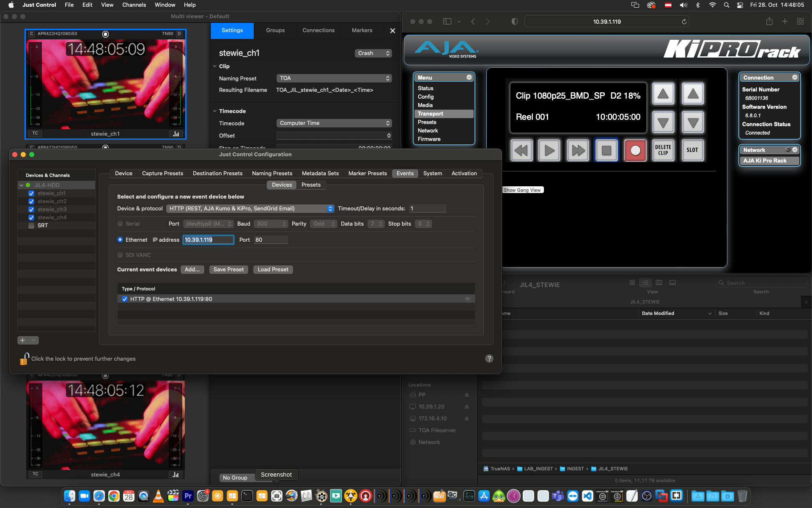Select the Ethernet radio button
812x508 pixels.
pyautogui.click(x=120, y=240)
